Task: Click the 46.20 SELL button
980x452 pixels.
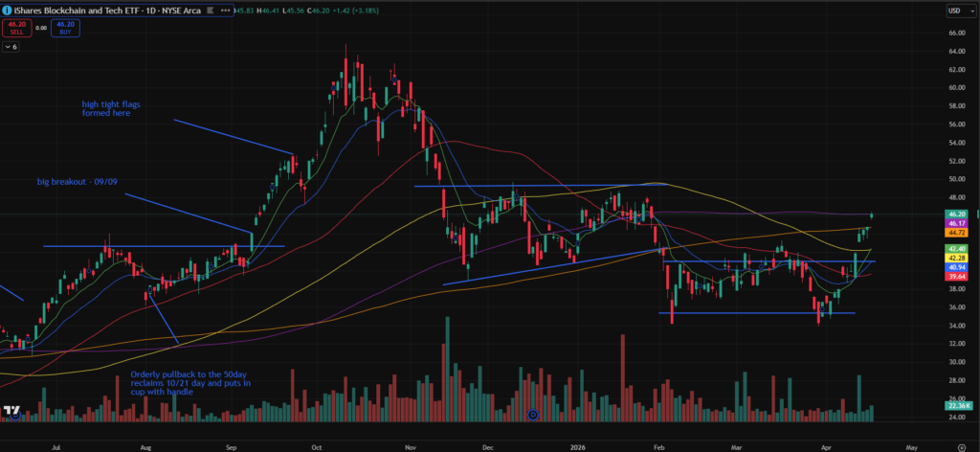Action: click(17, 27)
